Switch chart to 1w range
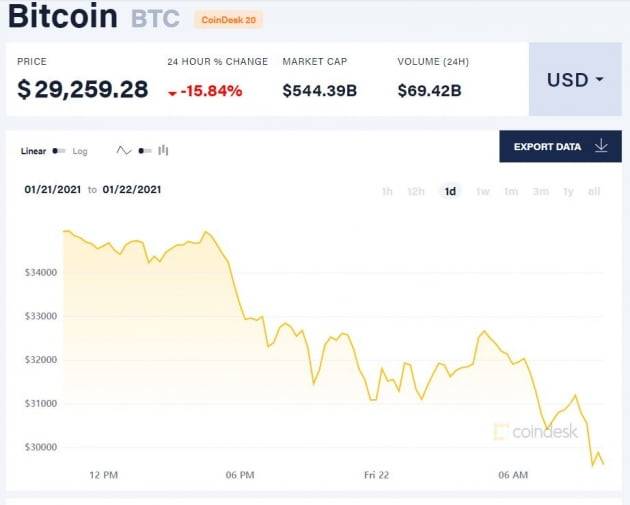The image size is (630, 505). [x=483, y=191]
